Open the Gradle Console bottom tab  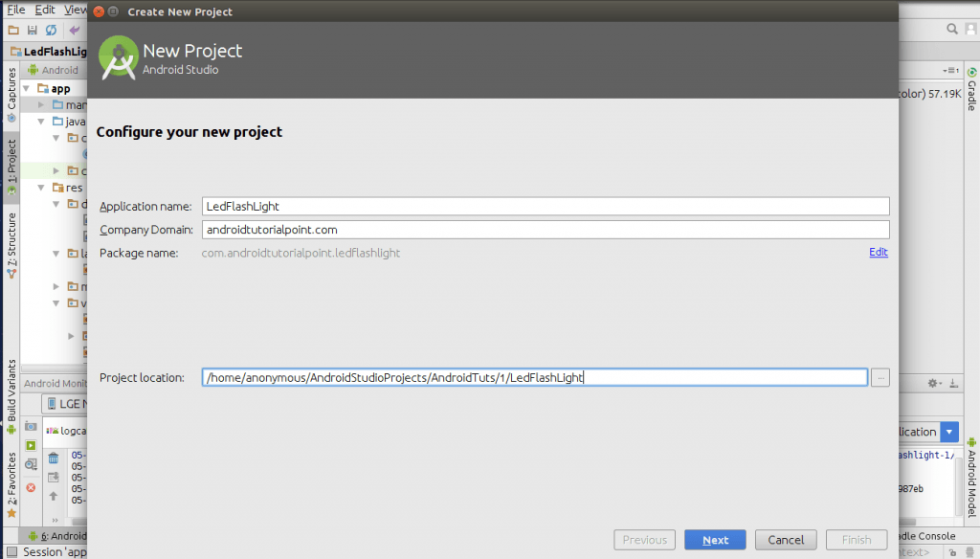(x=926, y=536)
